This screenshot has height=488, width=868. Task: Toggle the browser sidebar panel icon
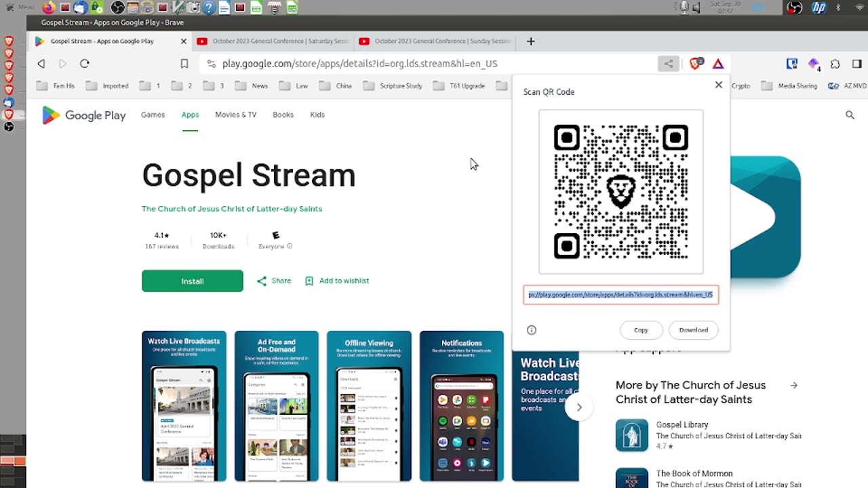[857, 64]
